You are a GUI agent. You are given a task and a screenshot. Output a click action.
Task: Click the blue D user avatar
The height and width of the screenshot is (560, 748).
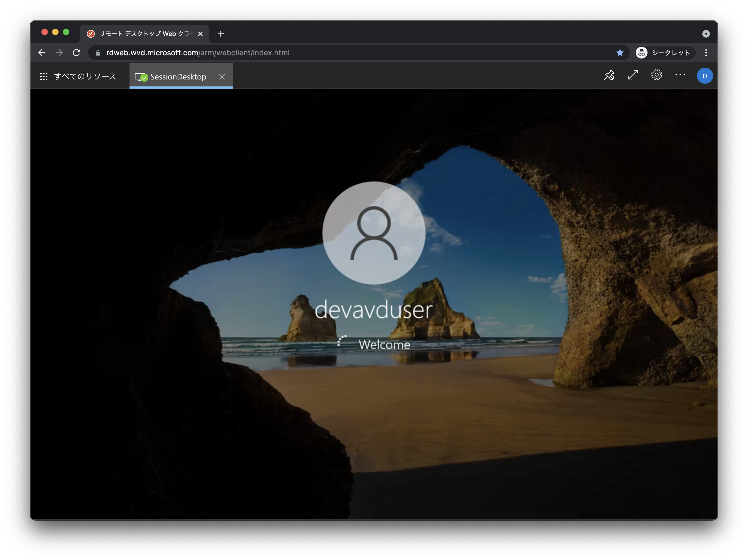coord(705,76)
